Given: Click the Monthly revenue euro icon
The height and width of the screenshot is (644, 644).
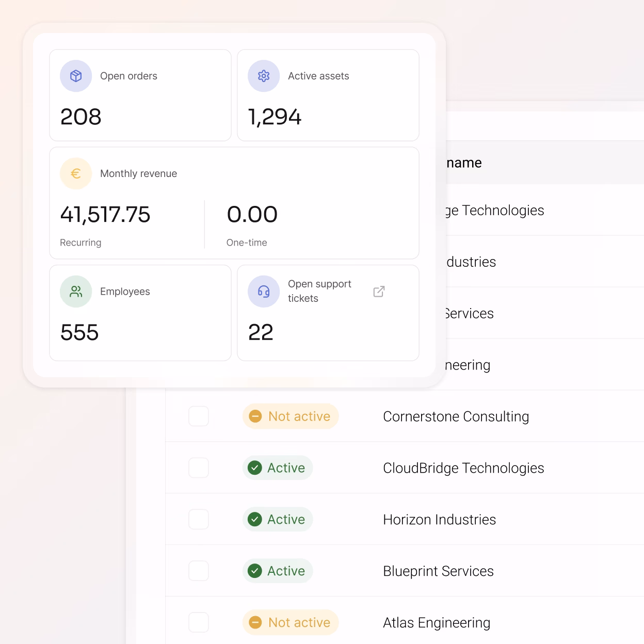Looking at the screenshot, I should pos(76,173).
